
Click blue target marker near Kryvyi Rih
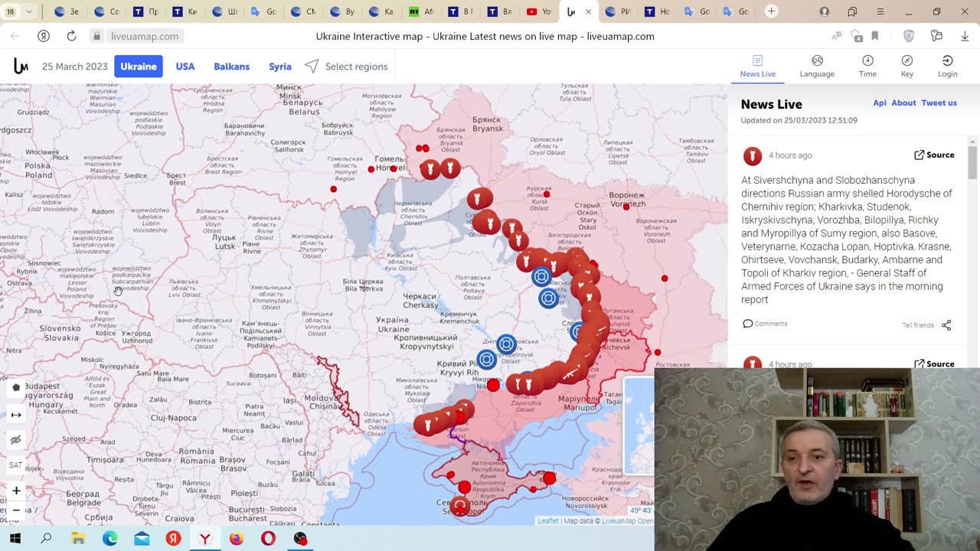(x=487, y=359)
